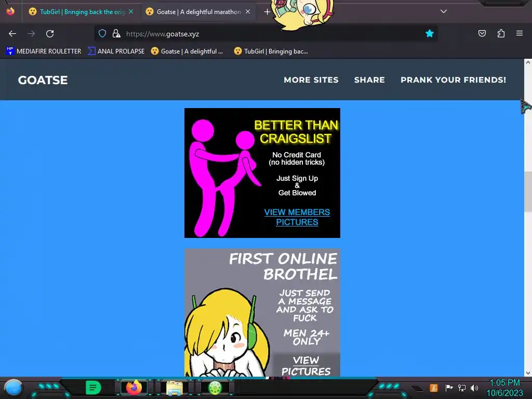Open the Start orb button
Image resolution: width=532 pixels, height=399 pixels.
point(13,388)
